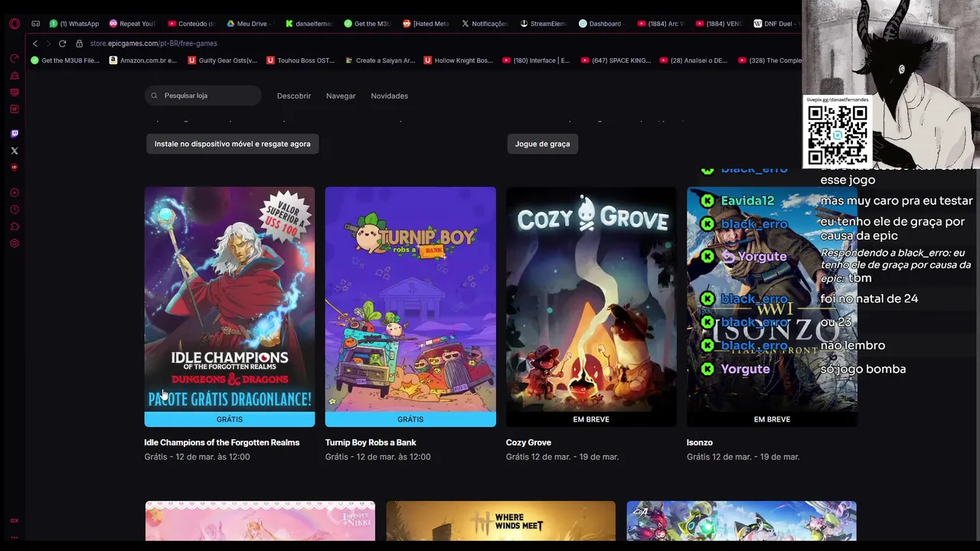
Task: Click the Jogue de graça button
Action: pyautogui.click(x=542, y=144)
